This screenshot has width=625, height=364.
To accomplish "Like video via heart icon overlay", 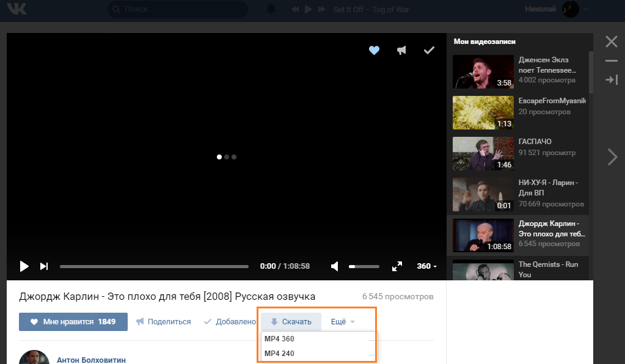I will 374,50.
